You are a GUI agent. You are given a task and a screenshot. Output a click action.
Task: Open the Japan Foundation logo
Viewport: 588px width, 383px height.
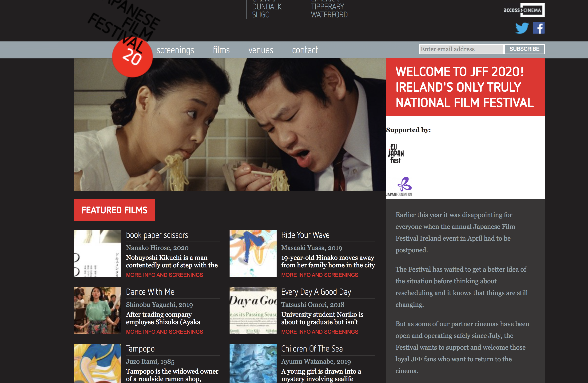click(399, 187)
